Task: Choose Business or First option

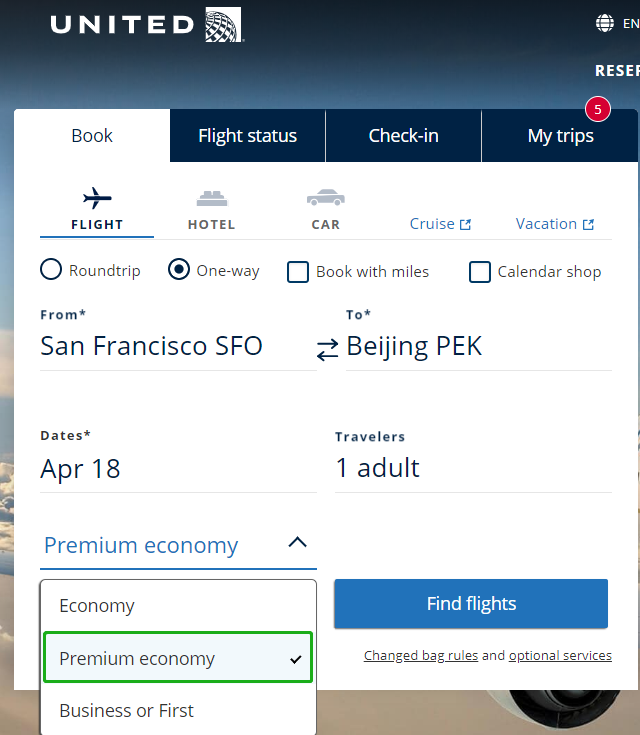Action: coord(127,711)
